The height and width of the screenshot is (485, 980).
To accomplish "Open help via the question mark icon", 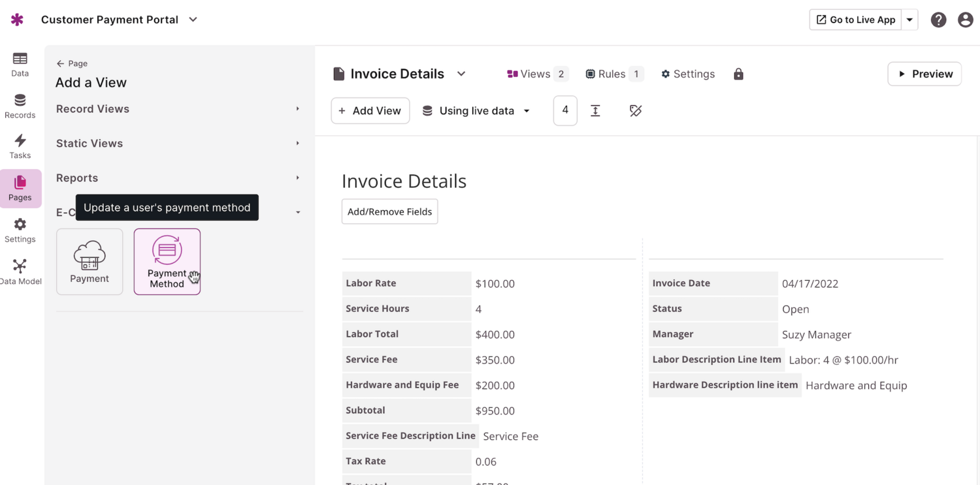I will [939, 20].
